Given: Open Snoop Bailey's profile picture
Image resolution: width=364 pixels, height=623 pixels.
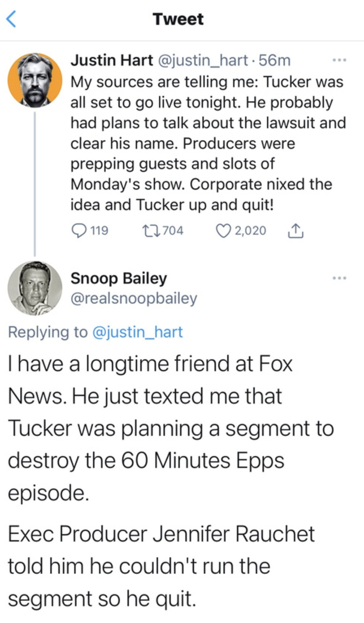Looking at the screenshot, I should coord(35,288).
